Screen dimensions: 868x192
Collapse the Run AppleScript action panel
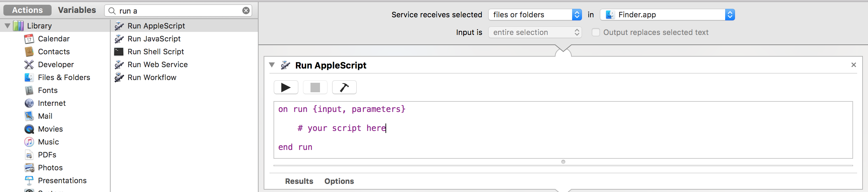coord(272,65)
